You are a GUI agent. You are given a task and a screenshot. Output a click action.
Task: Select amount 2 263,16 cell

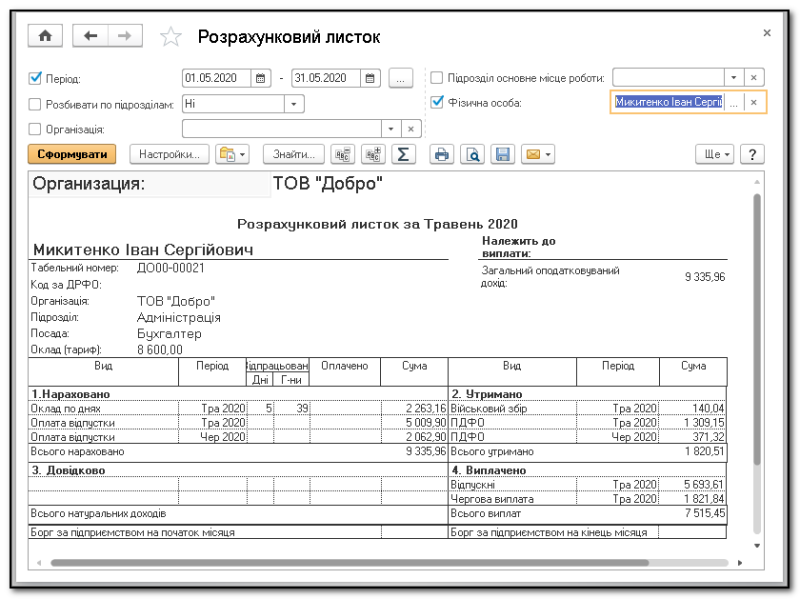pyautogui.click(x=427, y=409)
